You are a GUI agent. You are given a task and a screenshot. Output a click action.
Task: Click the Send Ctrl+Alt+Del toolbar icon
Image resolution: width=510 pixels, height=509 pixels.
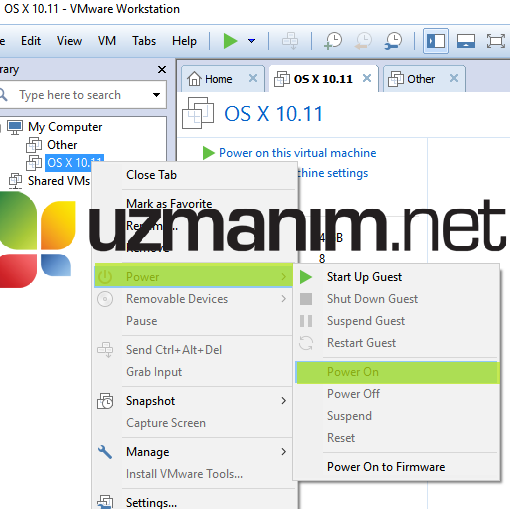pyautogui.click(x=290, y=41)
